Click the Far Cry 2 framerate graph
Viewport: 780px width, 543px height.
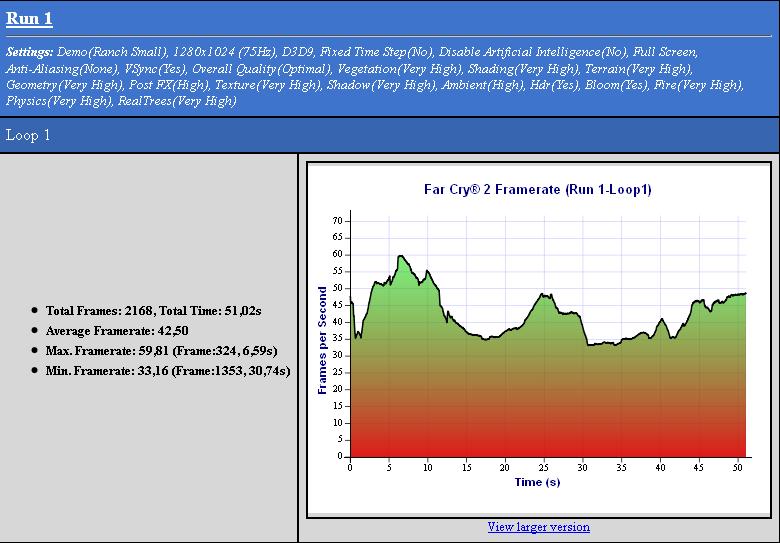[x=539, y=340]
